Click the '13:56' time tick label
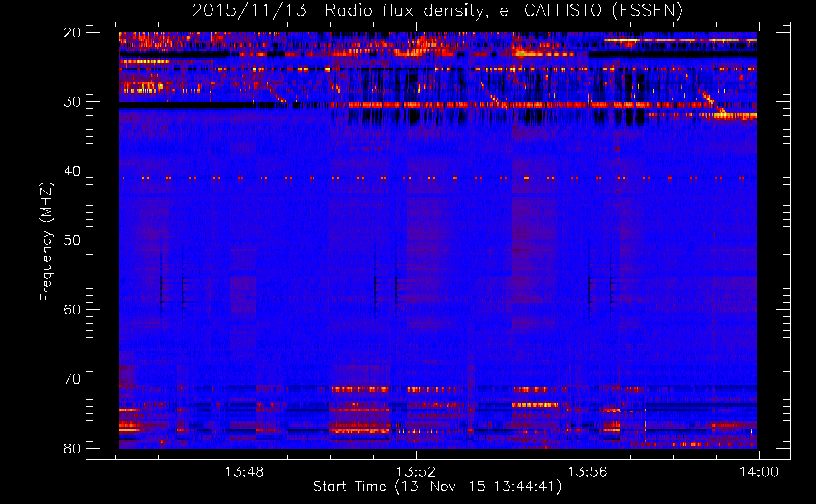Viewport: 816px width, 504px height. 588,472
